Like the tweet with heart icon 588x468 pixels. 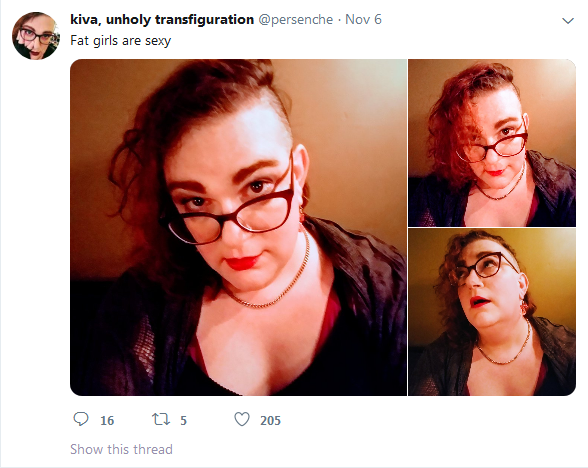[x=242, y=419]
